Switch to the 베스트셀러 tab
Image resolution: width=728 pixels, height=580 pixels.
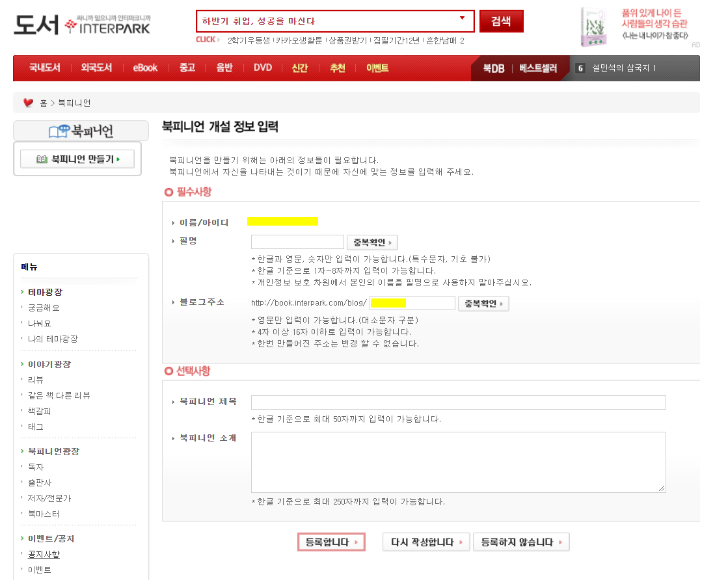click(x=538, y=68)
